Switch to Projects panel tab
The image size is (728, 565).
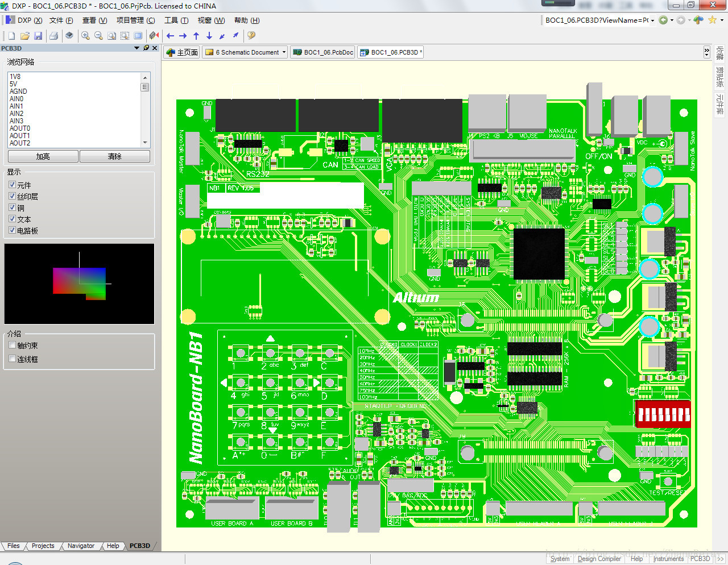tap(43, 546)
